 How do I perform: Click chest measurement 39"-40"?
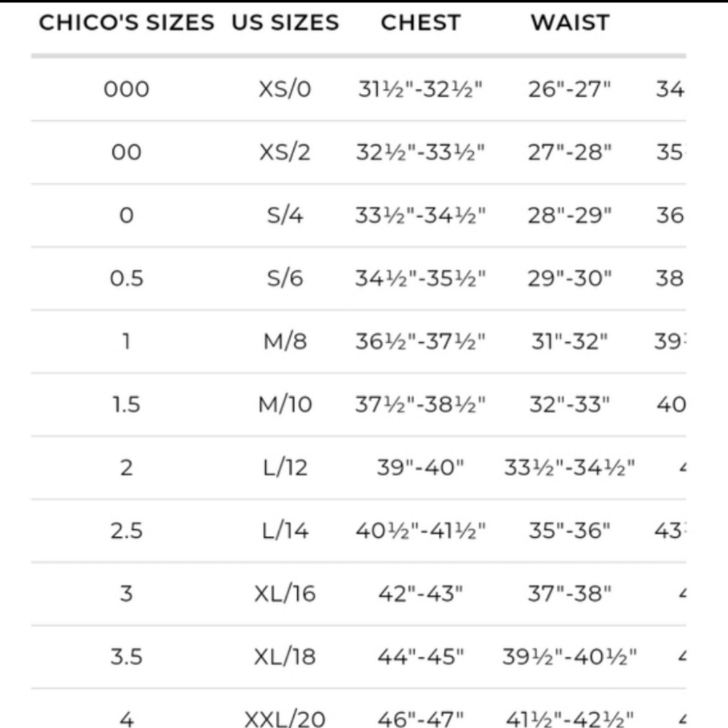coord(421,468)
